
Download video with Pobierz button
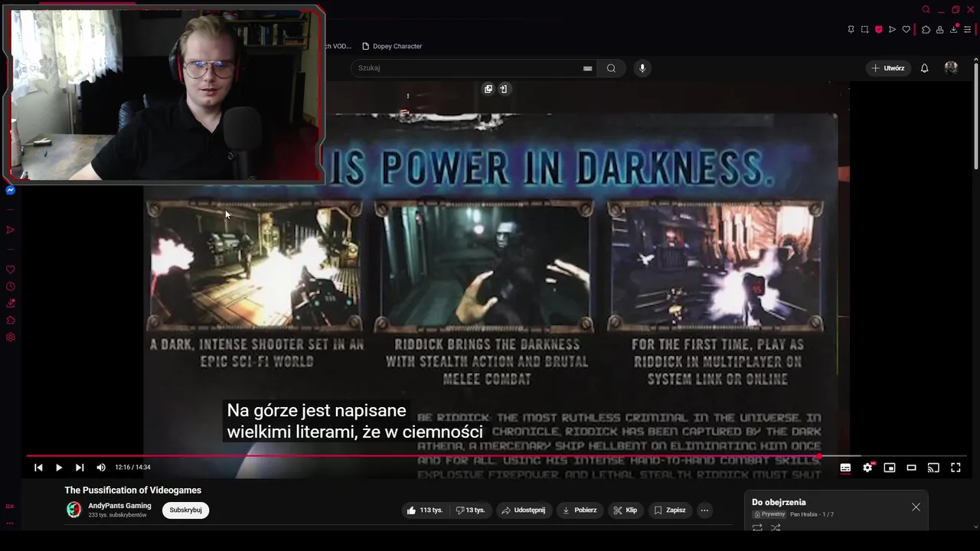click(580, 510)
